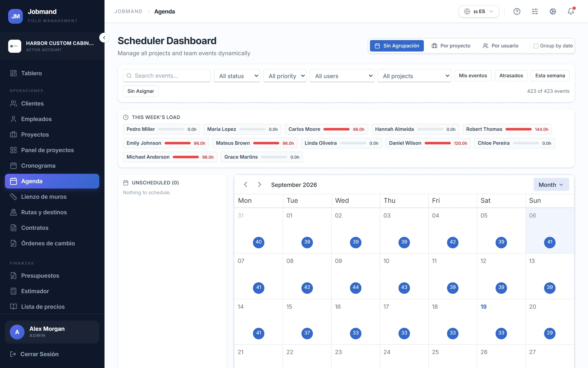Click Cerrar Sesión to log out
The height and width of the screenshot is (368, 588).
click(34, 354)
